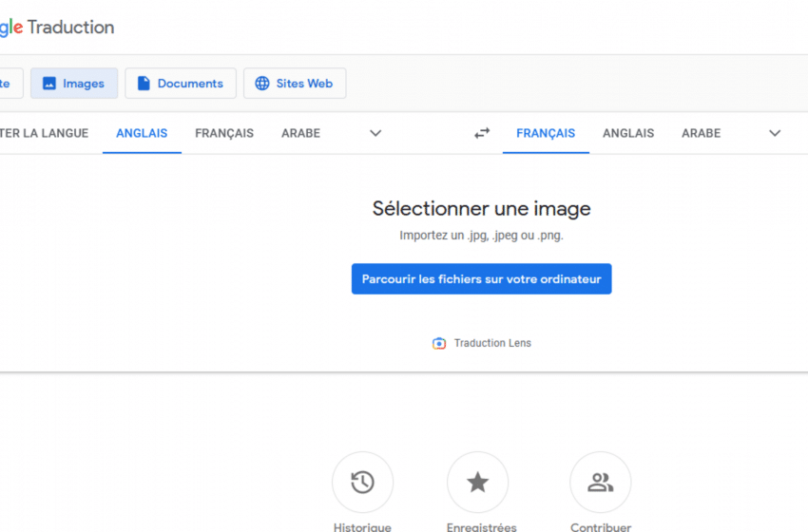Select FRANÇAIS as target language

click(546, 133)
